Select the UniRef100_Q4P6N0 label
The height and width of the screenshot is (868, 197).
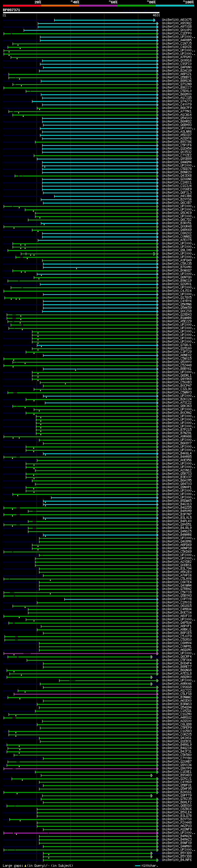coord(177,67)
